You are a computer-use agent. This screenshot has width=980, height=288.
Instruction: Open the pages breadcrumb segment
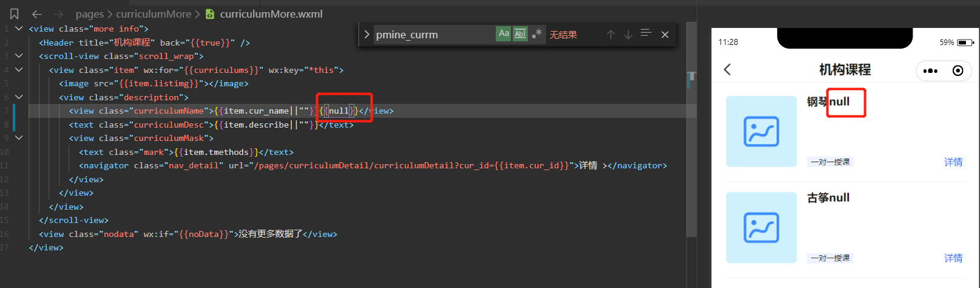[90, 14]
